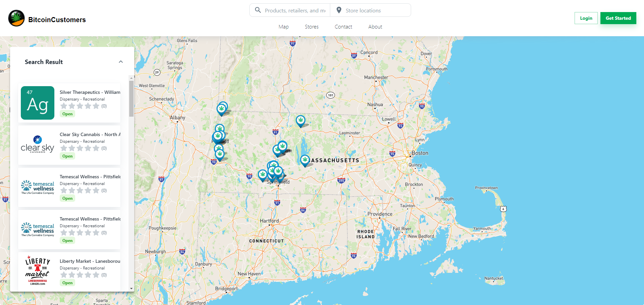The image size is (644, 305).
Task: Click the green Get Started button
Action: point(618,18)
